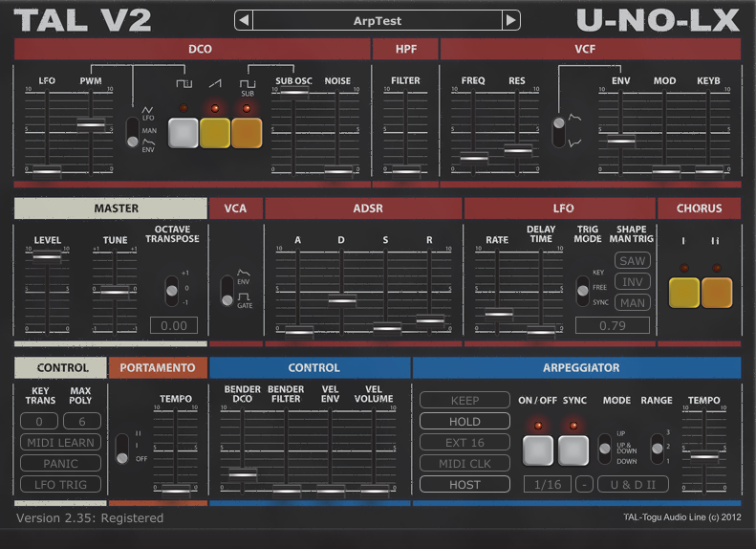The width and height of the screenshot is (756, 549).
Task: Click the PANIC button
Action: coord(60,463)
